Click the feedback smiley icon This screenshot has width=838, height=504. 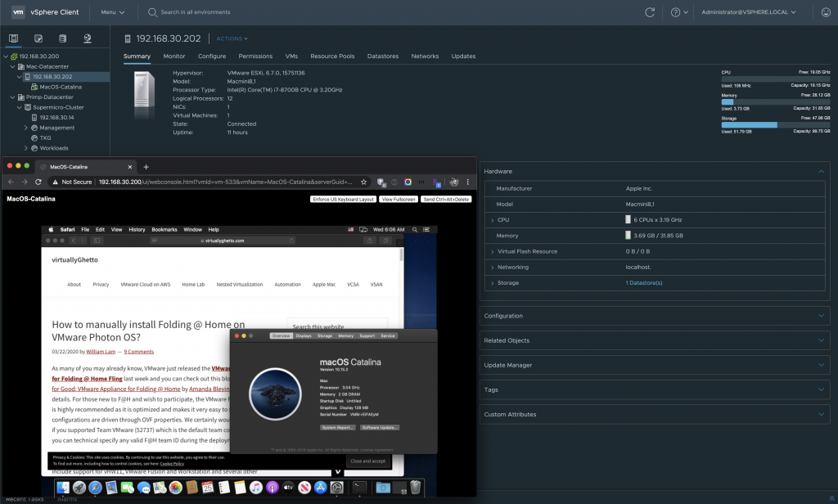pyautogui.click(x=826, y=12)
